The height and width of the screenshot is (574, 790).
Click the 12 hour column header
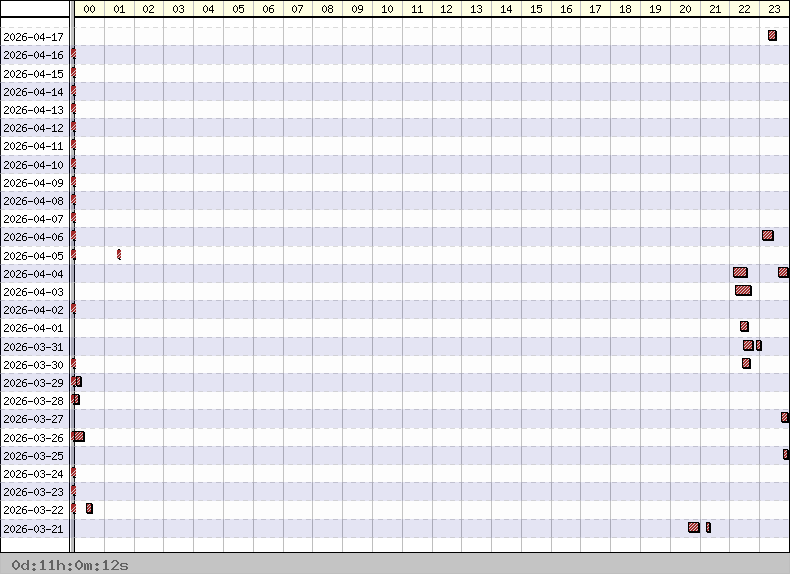(x=446, y=9)
